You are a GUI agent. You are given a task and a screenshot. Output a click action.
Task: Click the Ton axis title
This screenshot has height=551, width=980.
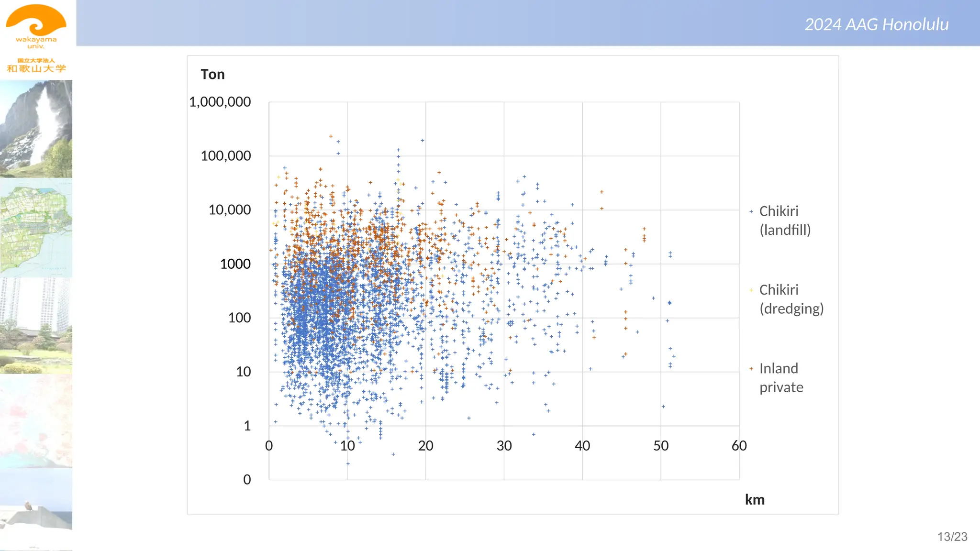click(x=212, y=75)
